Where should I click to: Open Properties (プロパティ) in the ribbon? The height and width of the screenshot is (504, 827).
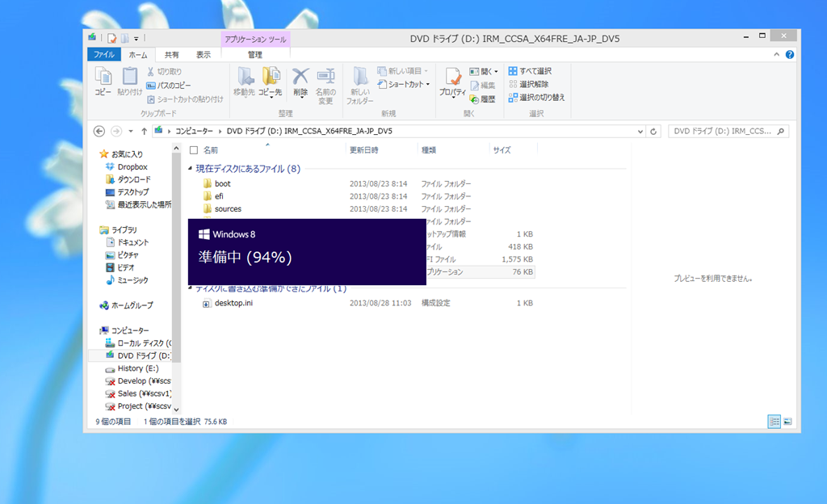point(452,82)
